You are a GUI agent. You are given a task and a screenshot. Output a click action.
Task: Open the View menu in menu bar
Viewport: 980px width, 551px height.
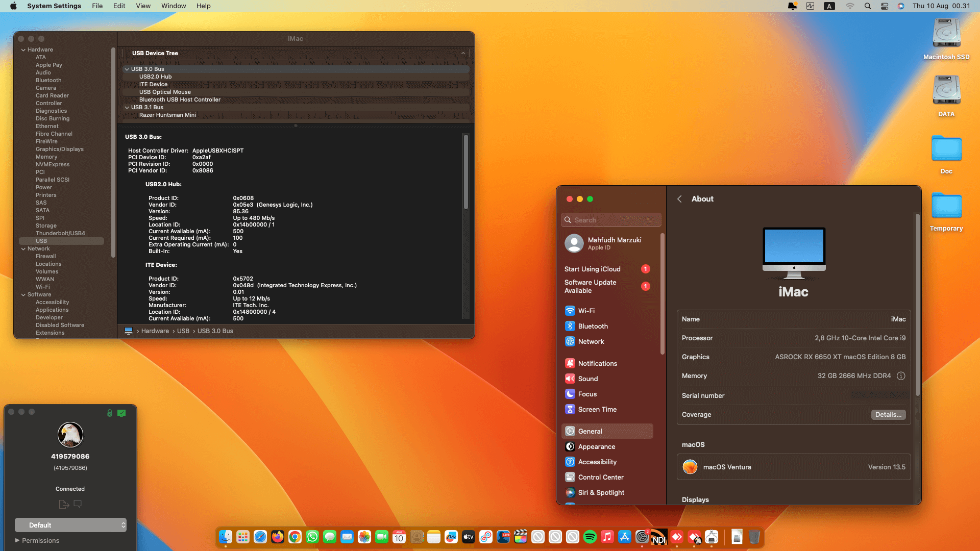[x=143, y=6]
